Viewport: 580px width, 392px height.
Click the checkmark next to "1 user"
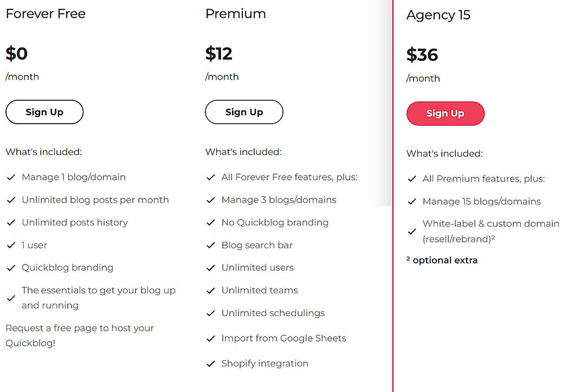(11, 245)
